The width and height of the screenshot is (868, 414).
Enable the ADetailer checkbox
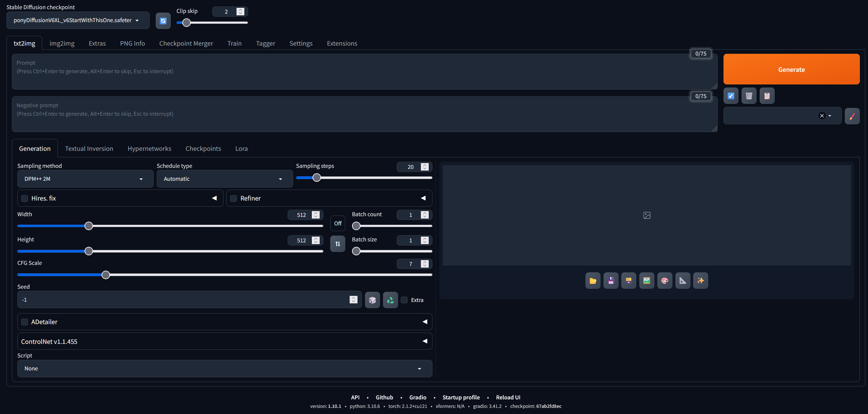25,322
